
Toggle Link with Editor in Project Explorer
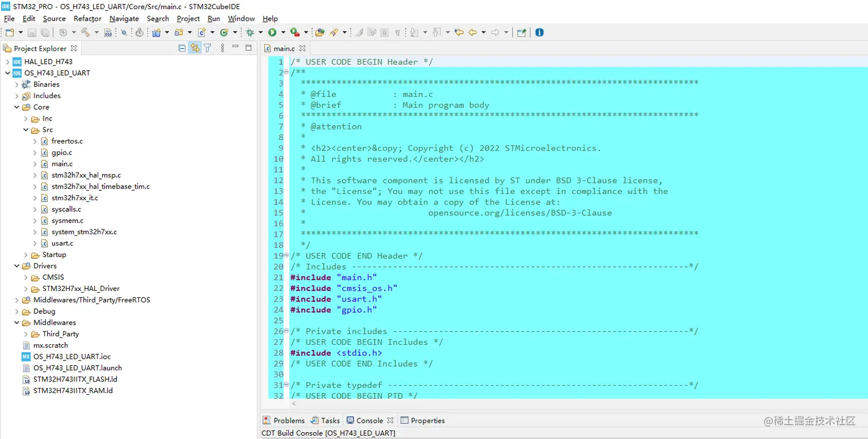(195, 48)
